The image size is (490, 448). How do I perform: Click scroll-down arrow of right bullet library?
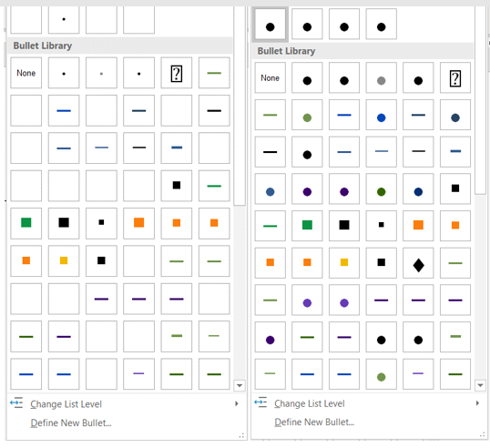pyautogui.click(x=480, y=385)
